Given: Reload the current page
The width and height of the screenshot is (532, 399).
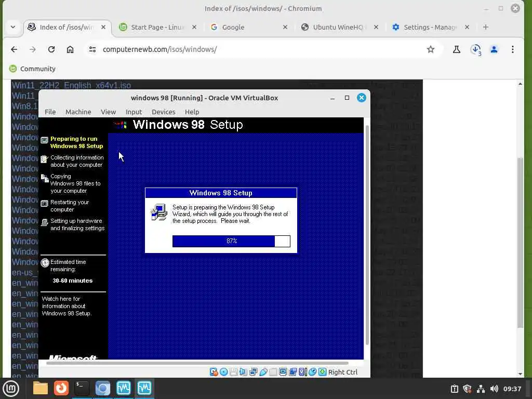Looking at the screenshot, I should point(51,49).
